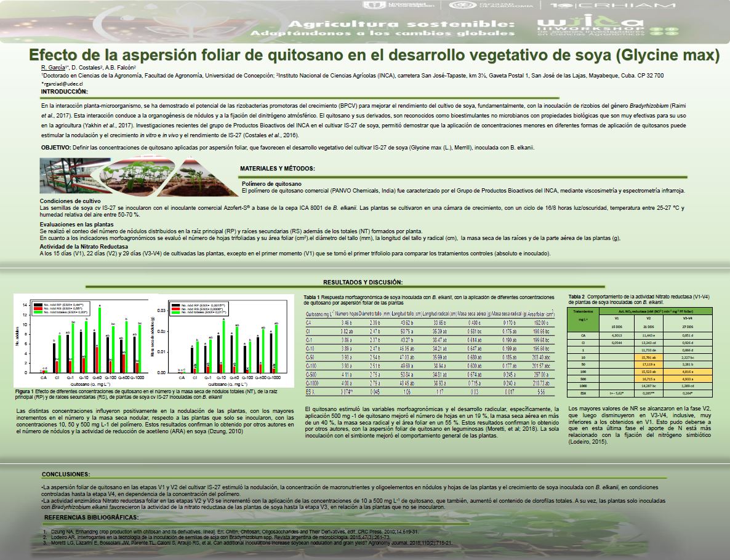Click the INTRODUCCIÓN heading
Screen dimensions: 730x560
[64, 92]
